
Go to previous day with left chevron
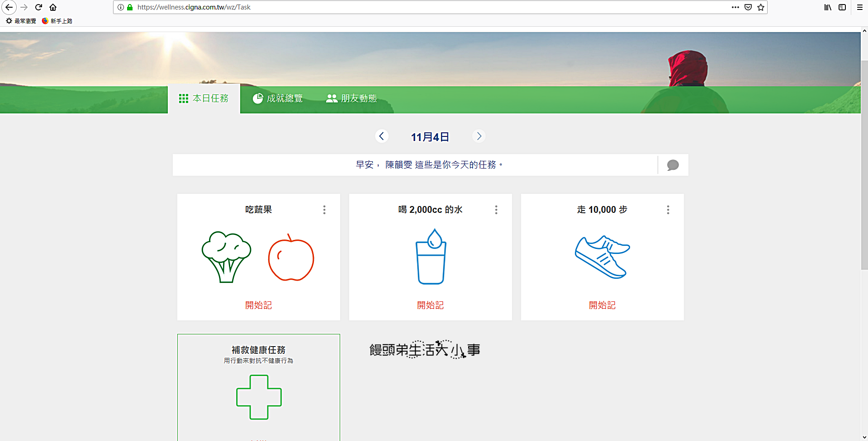tap(382, 136)
